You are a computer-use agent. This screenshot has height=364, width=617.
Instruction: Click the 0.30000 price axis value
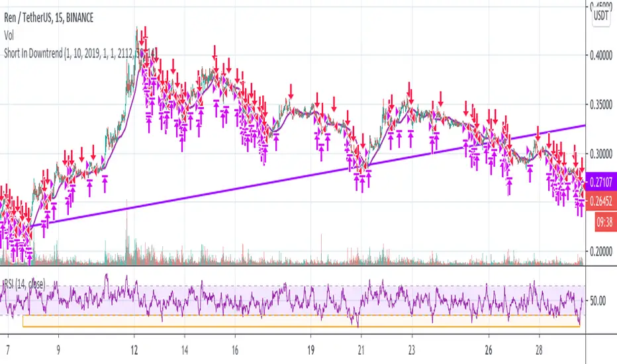pos(601,154)
